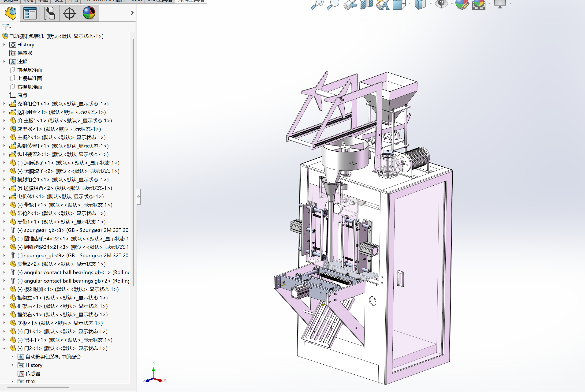Switch to the DisplayManager colored sphere tab

pyautogui.click(x=89, y=13)
